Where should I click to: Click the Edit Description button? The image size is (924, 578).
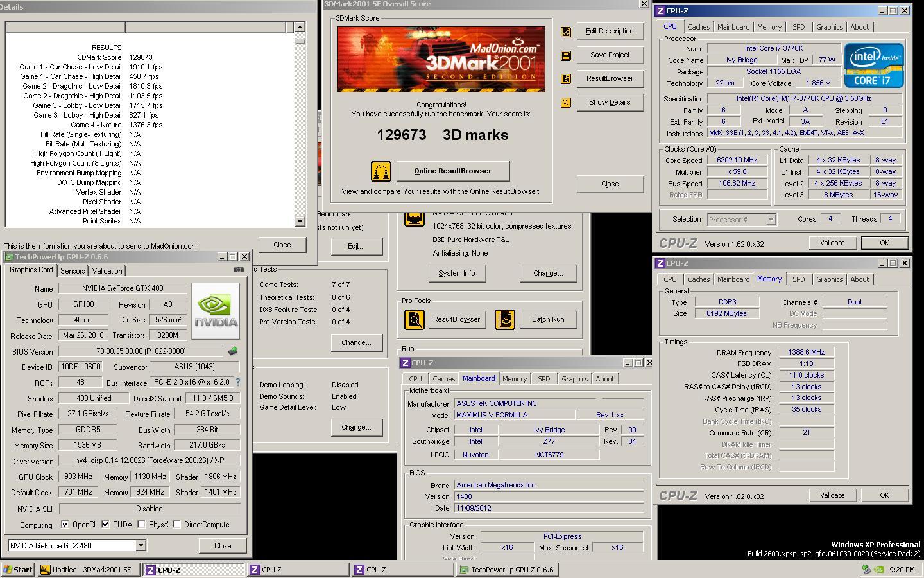click(x=610, y=31)
